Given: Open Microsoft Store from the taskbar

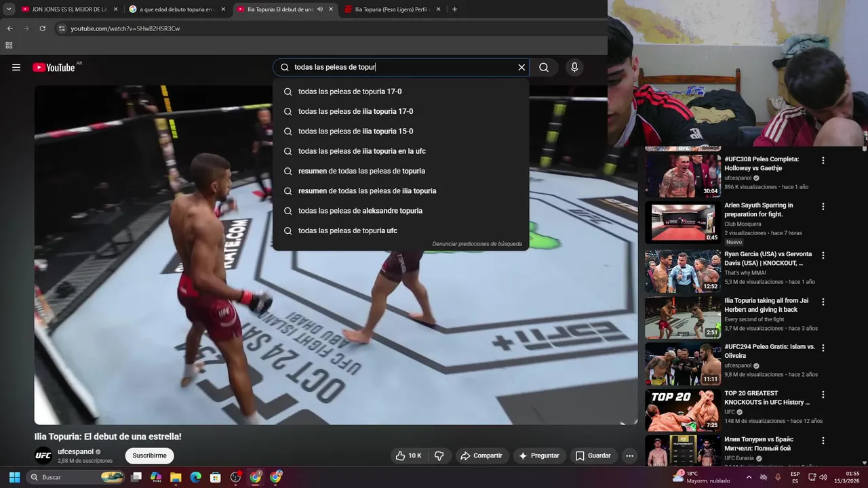Looking at the screenshot, I should click(x=215, y=477).
